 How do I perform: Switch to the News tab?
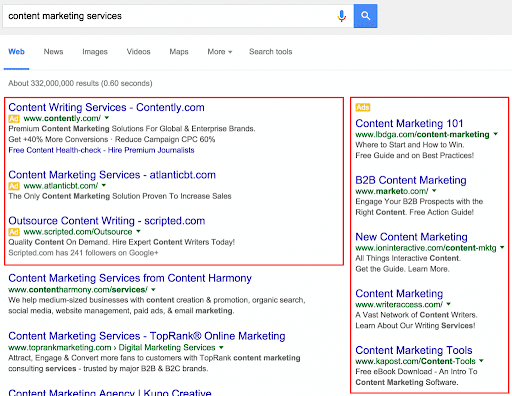[53, 52]
